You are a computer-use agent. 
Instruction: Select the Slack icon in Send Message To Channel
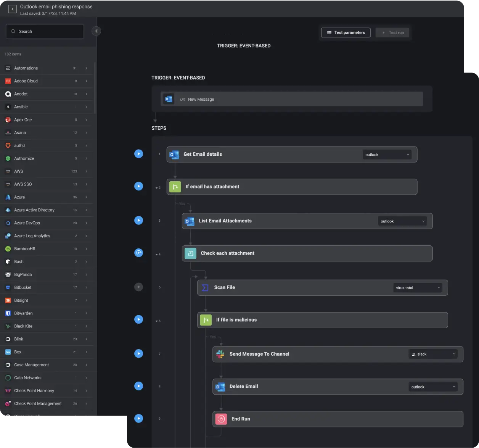[220, 354]
